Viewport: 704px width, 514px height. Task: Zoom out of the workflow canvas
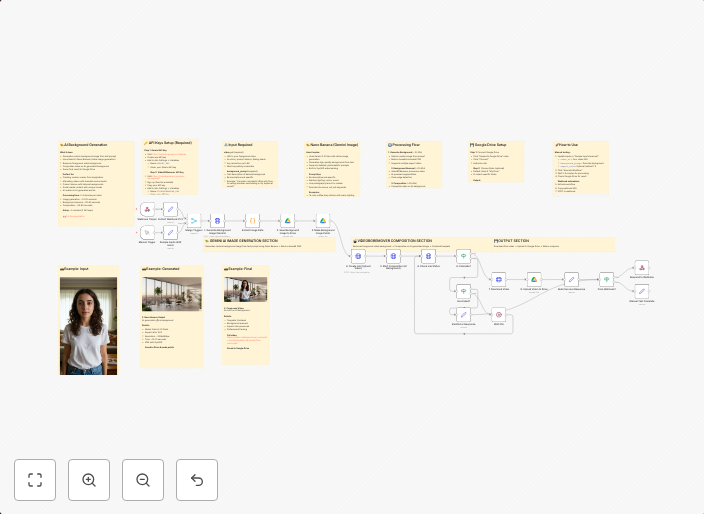pos(143,480)
